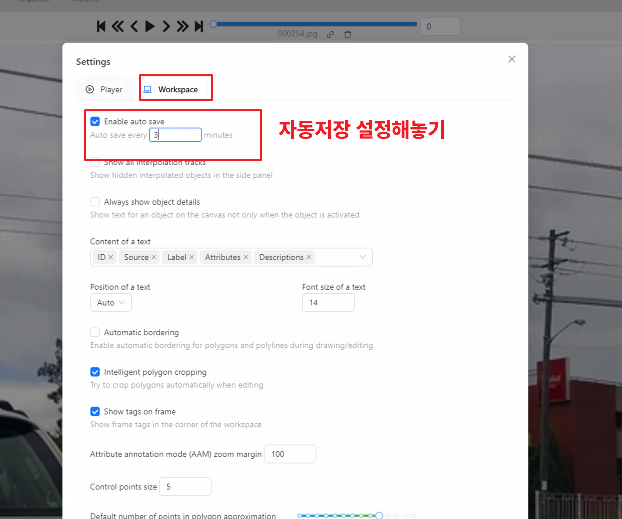Go to the last frame
Image resolution: width=622 pixels, height=519 pixels.
(199, 26)
